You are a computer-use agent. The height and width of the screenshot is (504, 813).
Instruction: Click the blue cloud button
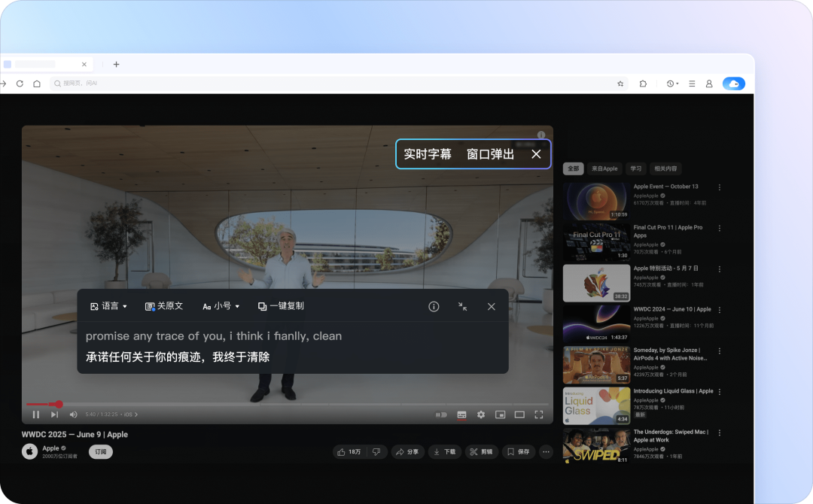pyautogui.click(x=734, y=83)
